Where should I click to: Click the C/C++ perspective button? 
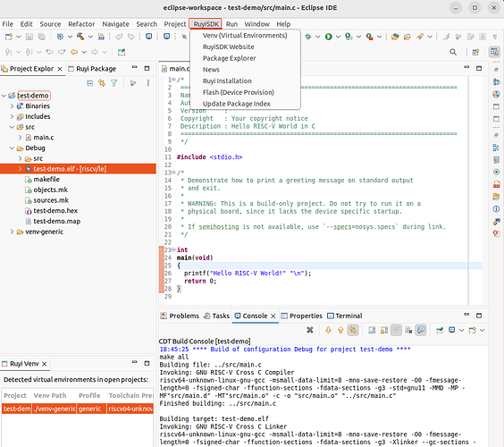(494, 52)
